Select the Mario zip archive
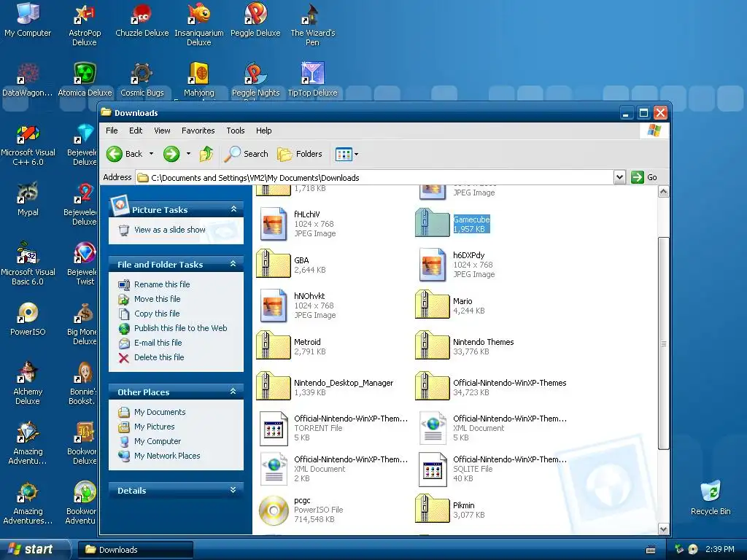747x560 pixels. pos(450,306)
